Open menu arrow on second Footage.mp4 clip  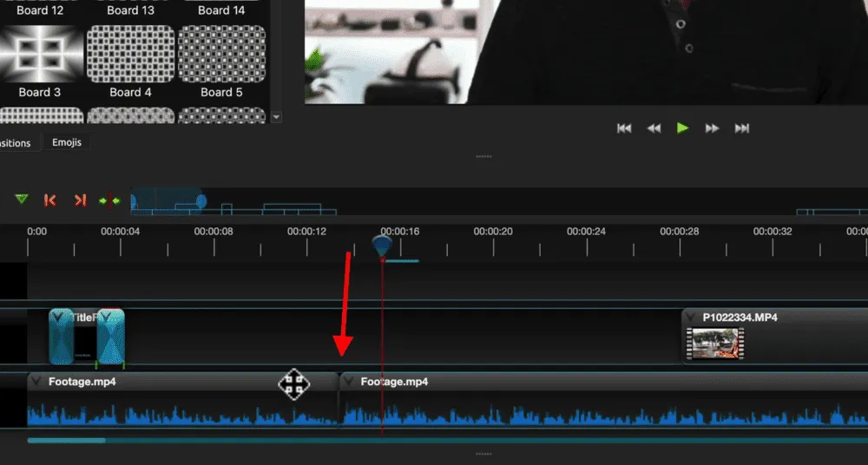pyautogui.click(x=348, y=381)
